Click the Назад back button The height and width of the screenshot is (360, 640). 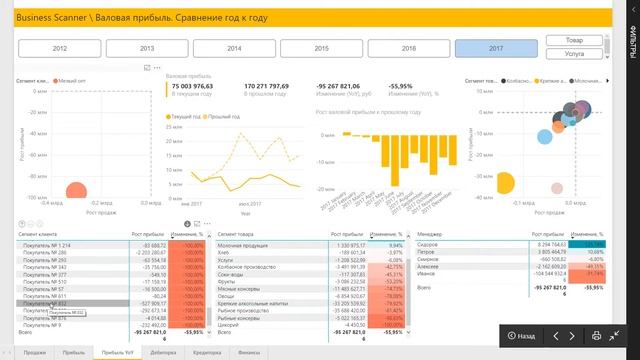pos(521,336)
